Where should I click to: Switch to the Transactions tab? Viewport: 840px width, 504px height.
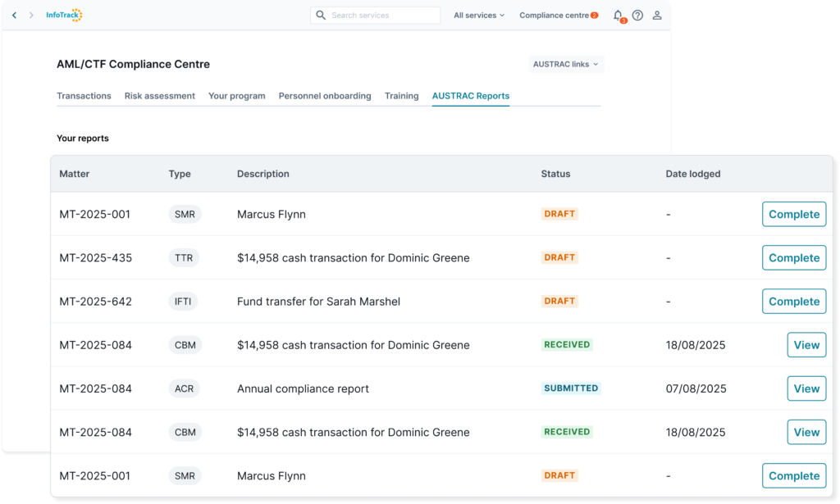[x=84, y=96]
